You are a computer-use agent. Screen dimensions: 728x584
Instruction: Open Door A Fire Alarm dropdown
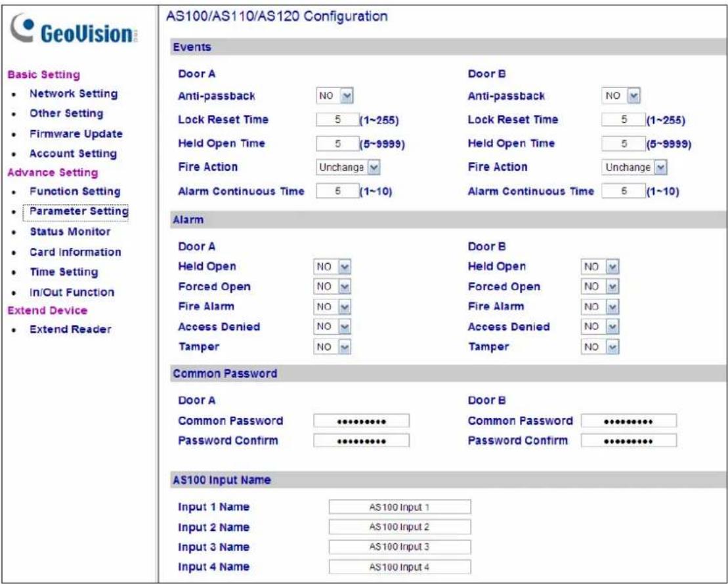[332, 307]
